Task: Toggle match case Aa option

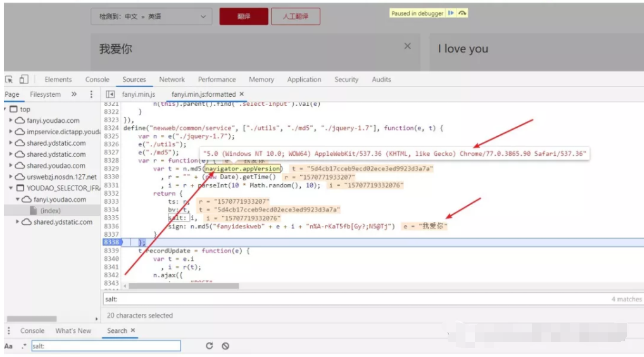Action: pos(9,346)
